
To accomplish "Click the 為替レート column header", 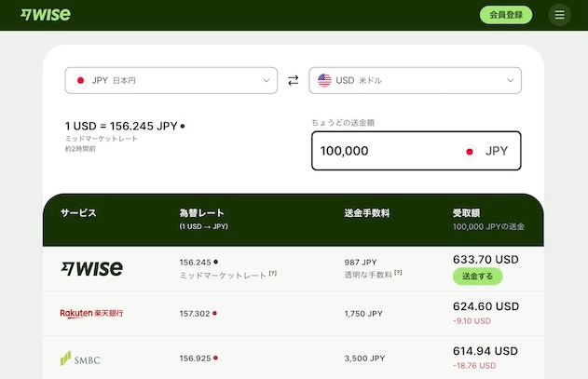I will pos(201,213).
